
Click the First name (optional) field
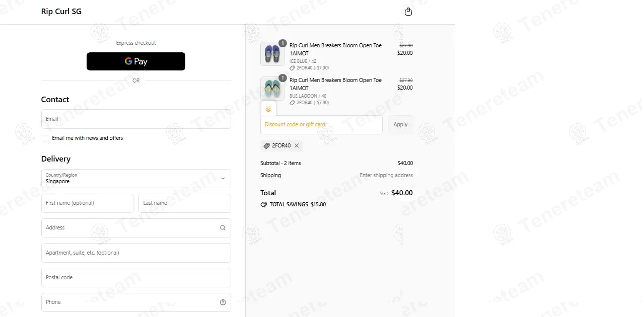click(87, 203)
